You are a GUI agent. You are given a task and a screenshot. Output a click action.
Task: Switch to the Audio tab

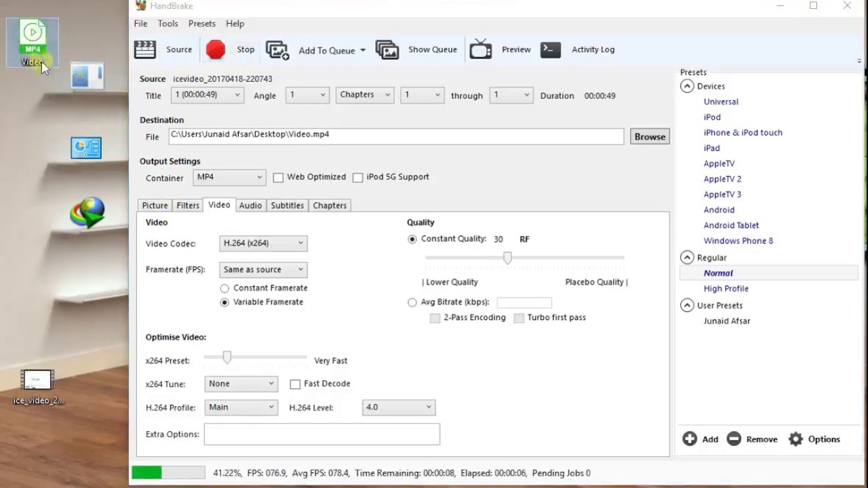point(250,205)
